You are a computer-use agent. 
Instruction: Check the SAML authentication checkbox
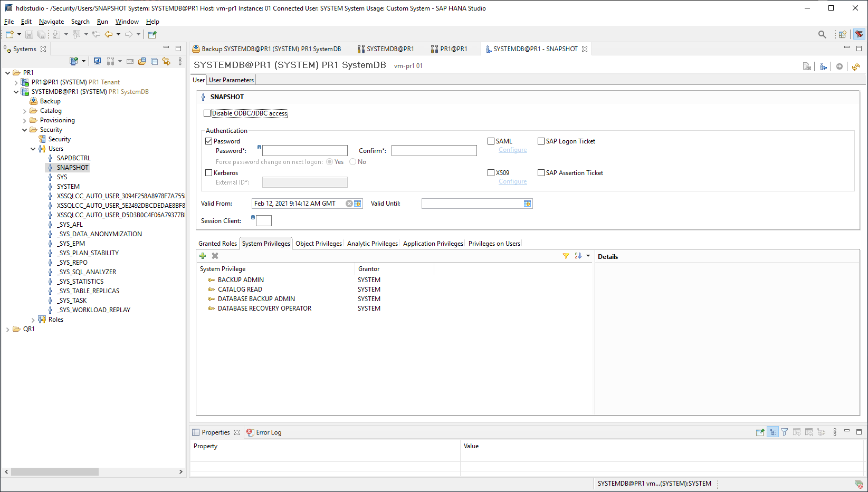(491, 141)
